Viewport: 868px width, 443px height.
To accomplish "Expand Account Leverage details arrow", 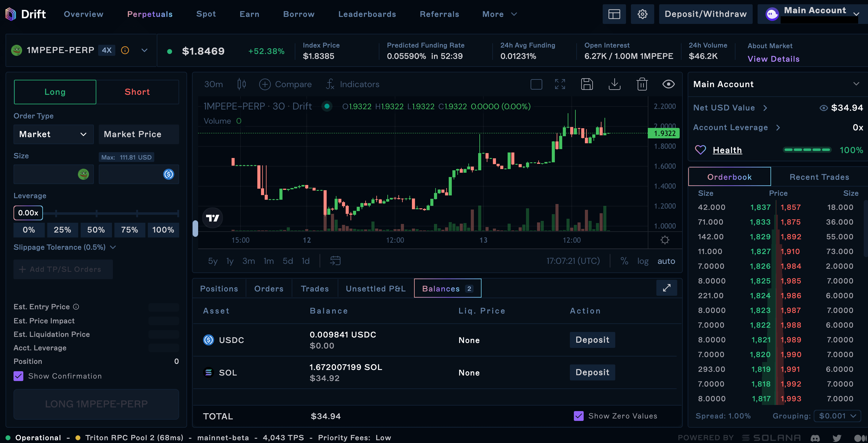I will 778,127.
